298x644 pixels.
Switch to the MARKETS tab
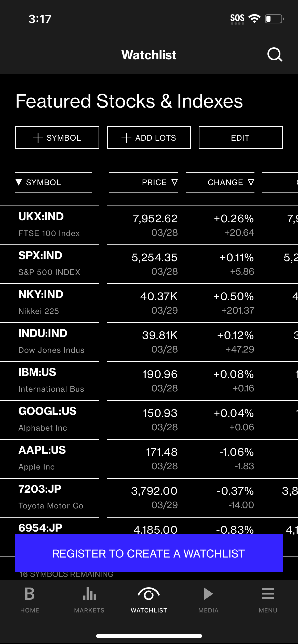[89, 610]
